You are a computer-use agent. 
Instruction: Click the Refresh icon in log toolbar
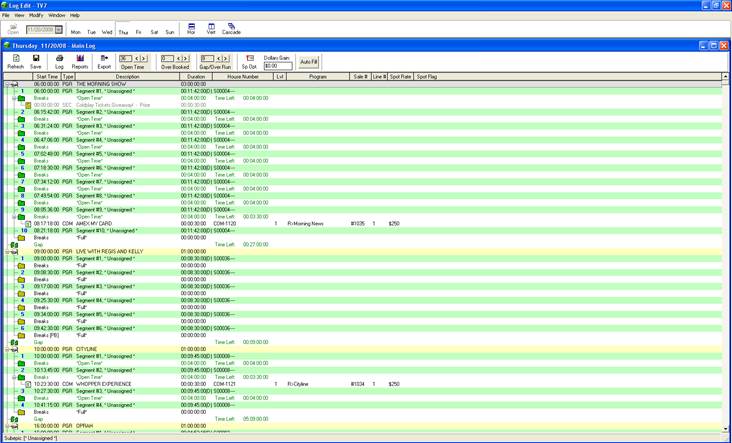15,61
